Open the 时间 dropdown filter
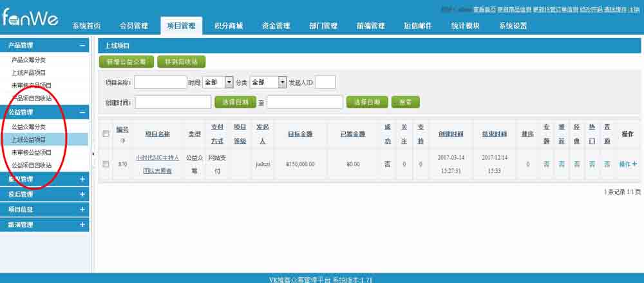The image size is (644, 283). [x=219, y=83]
